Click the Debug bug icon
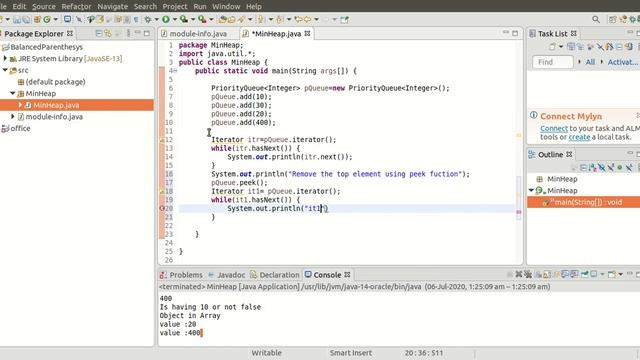The image size is (640, 360). (148, 19)
